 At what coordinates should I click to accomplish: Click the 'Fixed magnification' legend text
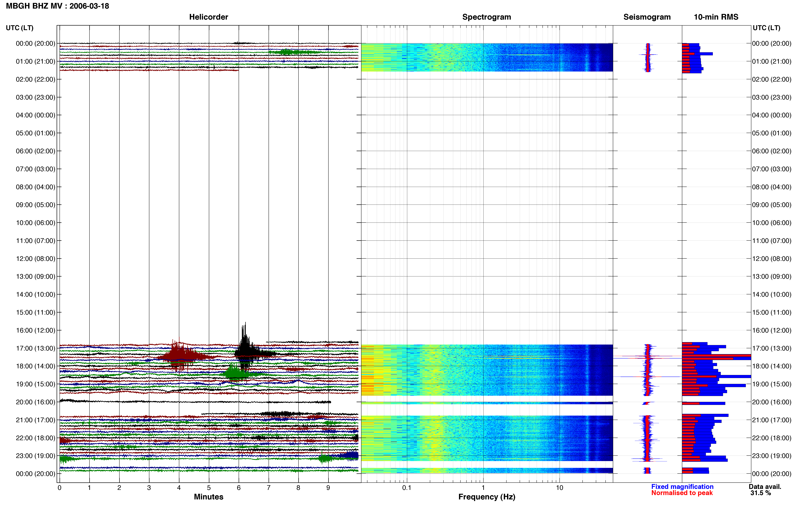pyautogui.click(x=682, y=486)
